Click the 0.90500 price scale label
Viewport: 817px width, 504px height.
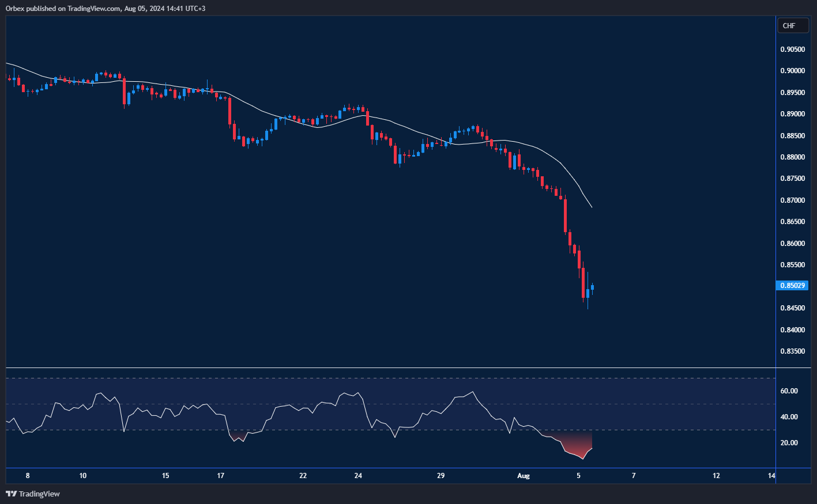coord(793,49)
